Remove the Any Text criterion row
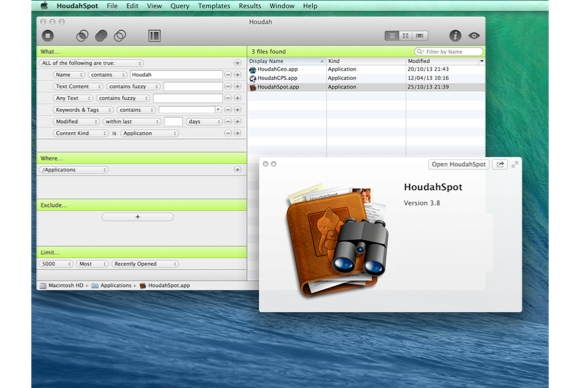 pyautogui.click(x=228, y=98)
